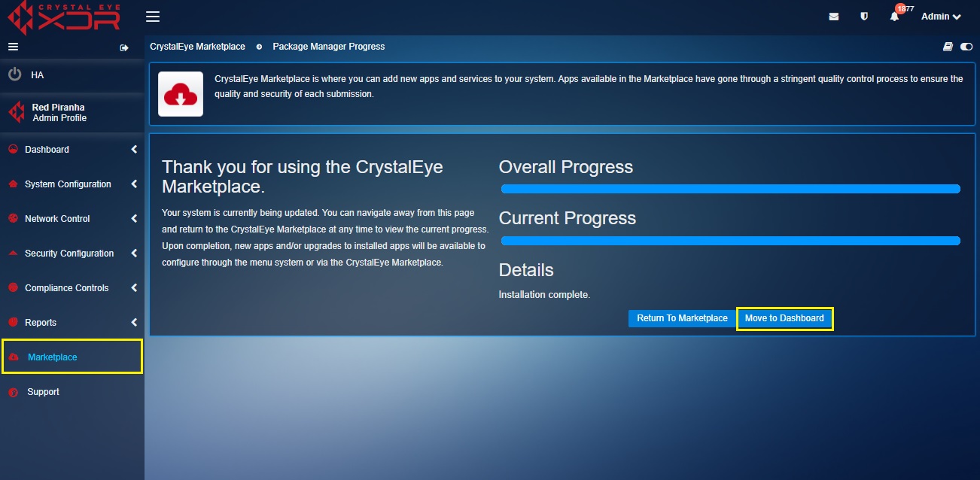Open Red Piranha Admin Profile

coord(59,113)
